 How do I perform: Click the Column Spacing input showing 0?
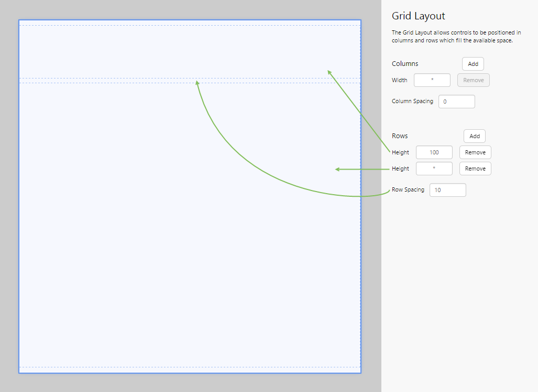coord(456,101)
